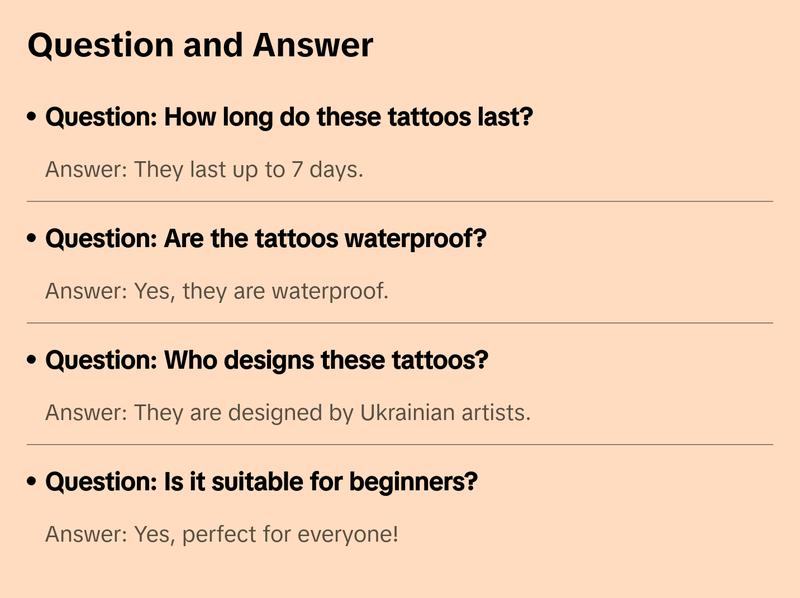Click the answer 'Yes, perfect for everyone!'
This screenshot has height=598, width=800.
coord(221,534)
